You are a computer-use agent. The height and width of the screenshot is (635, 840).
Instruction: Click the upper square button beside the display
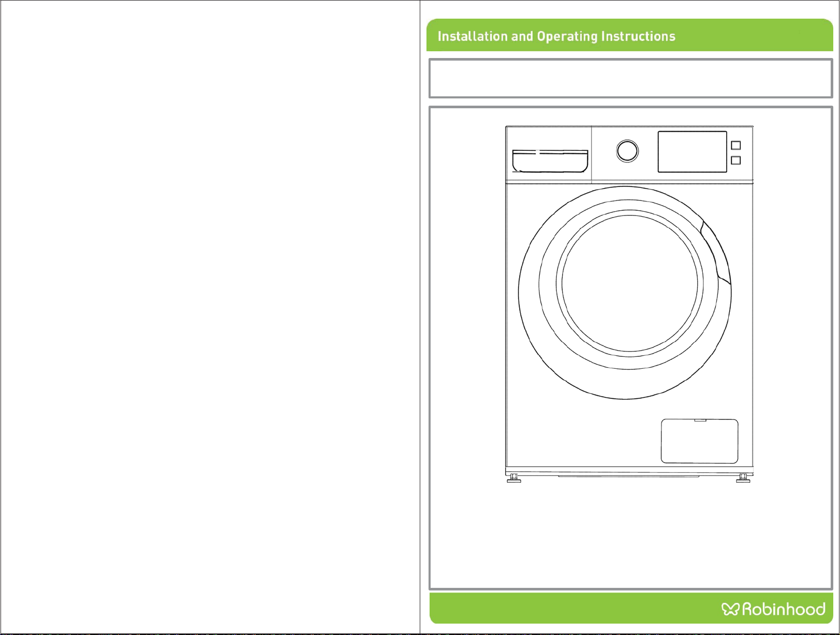point(735,146)
